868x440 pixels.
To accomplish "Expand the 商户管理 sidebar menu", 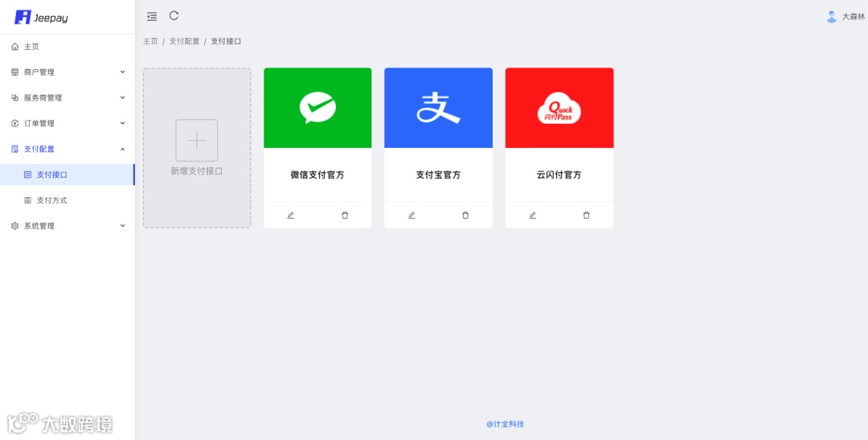I will coord(68,72).
